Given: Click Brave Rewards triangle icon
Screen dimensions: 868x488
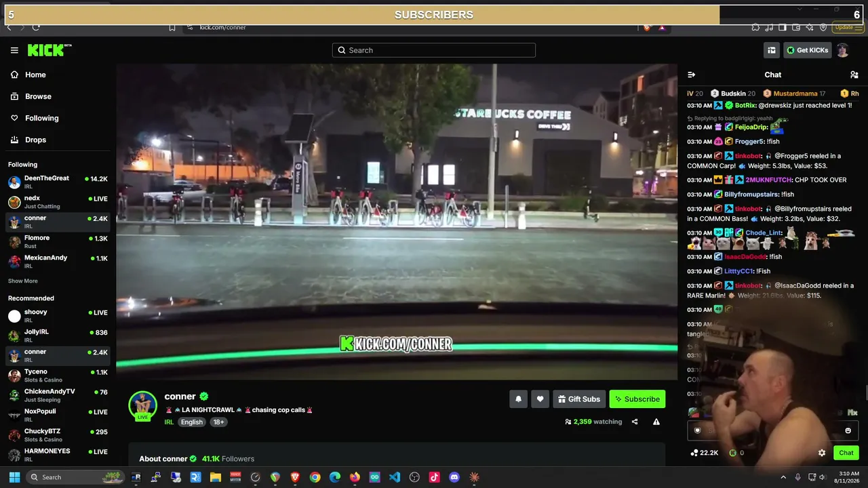Looking at the screenshot, I should (x=662, y=27).
